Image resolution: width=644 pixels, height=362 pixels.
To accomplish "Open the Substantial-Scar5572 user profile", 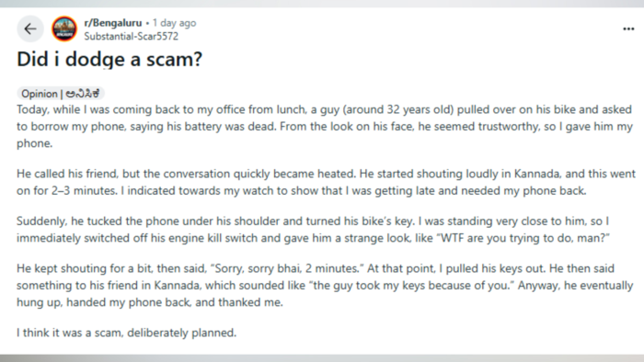I will tap(131, 37).
